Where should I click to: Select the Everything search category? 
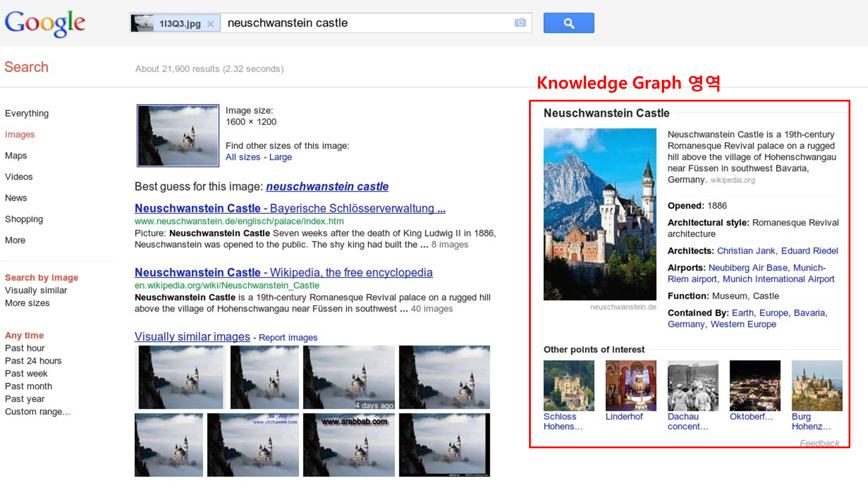(x=27, y=113)
